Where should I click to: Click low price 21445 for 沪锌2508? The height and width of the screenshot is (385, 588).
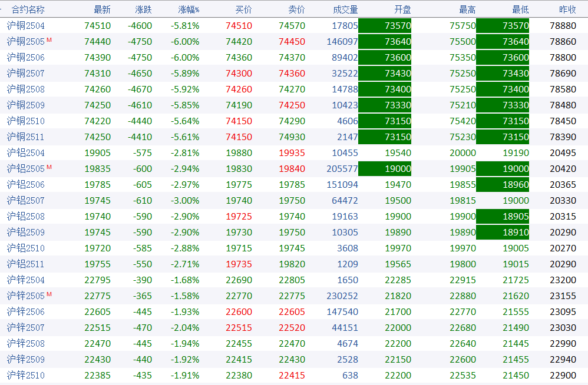[516, 344]
